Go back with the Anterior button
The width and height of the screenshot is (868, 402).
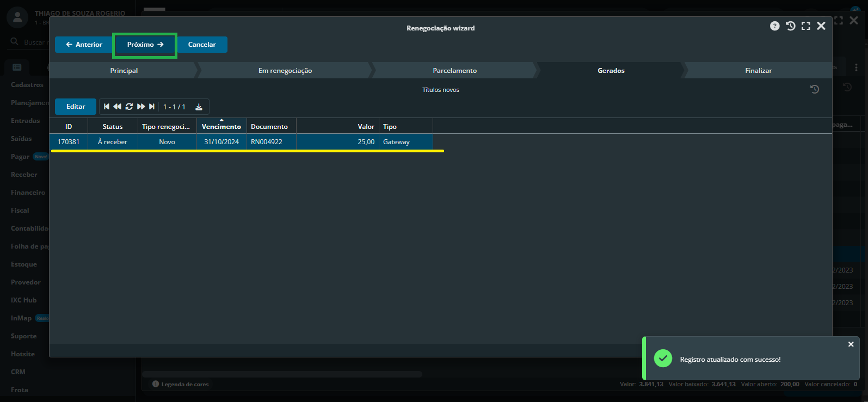[x=84, y=45]
